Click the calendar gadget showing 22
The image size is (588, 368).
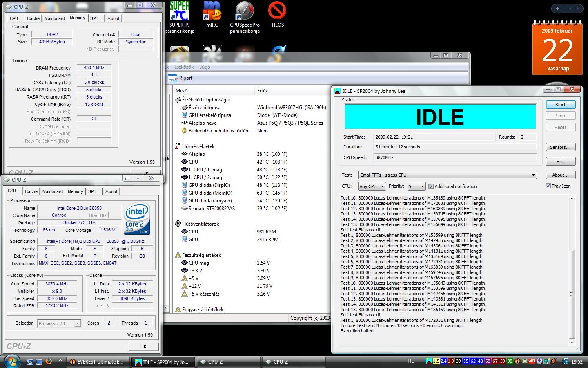click(x=557, y=48)
